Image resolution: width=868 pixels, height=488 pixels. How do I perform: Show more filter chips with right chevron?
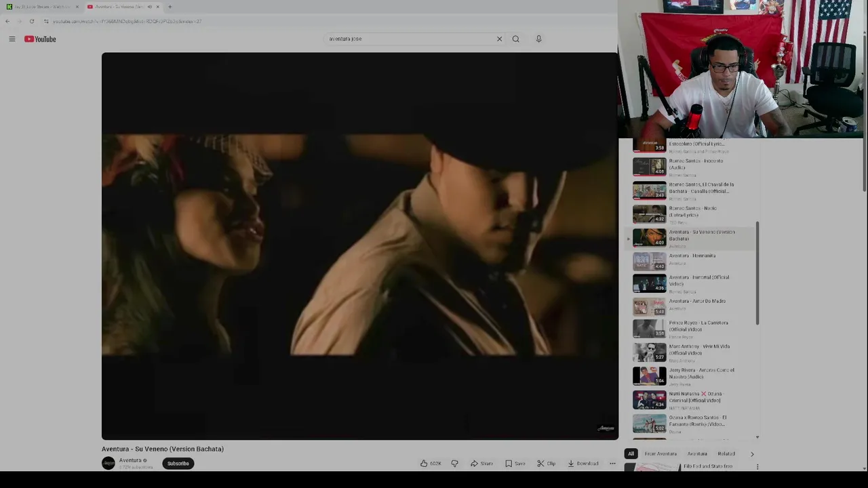coord(752,454)
